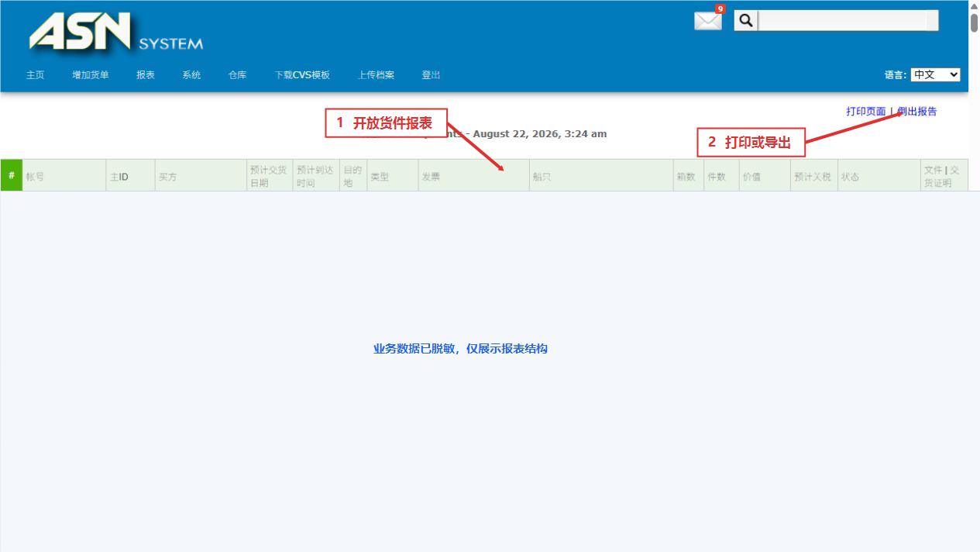Viewport: 980px width, 552px height.
Task: Click the 主ID column header
Action: pyautogui.click(x=131, y=176)
